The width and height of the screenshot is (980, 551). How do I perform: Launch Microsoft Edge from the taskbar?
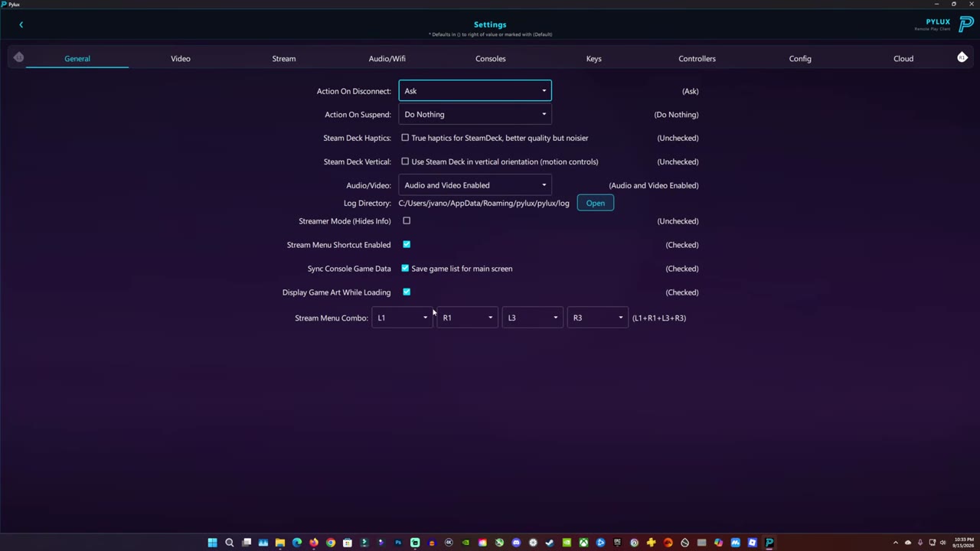(x=297, y=543)
